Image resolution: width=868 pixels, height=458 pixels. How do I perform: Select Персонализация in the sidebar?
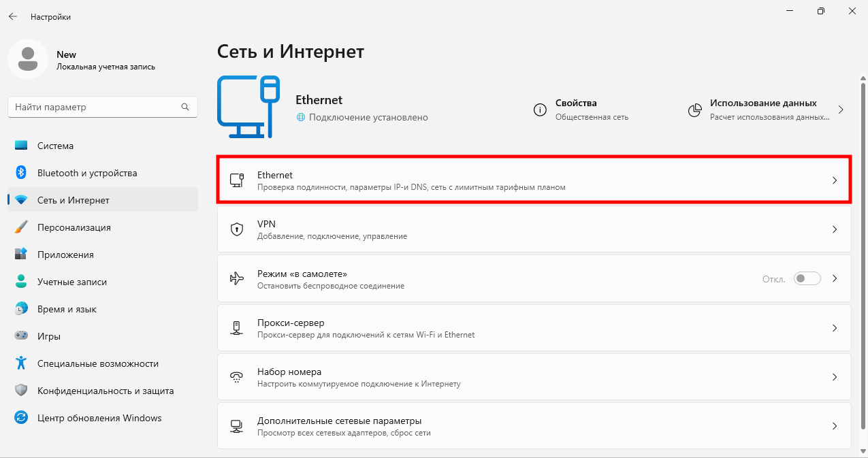click(103, 227)
